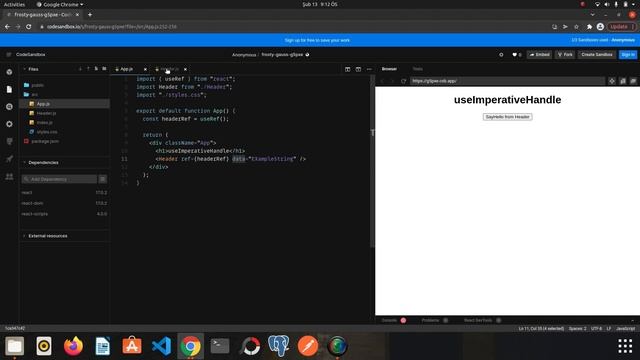Screen dimensions: 640x360
Task: Click SayHello from Header button in preview
Action: pyautogui.click(x=507, y=117)
